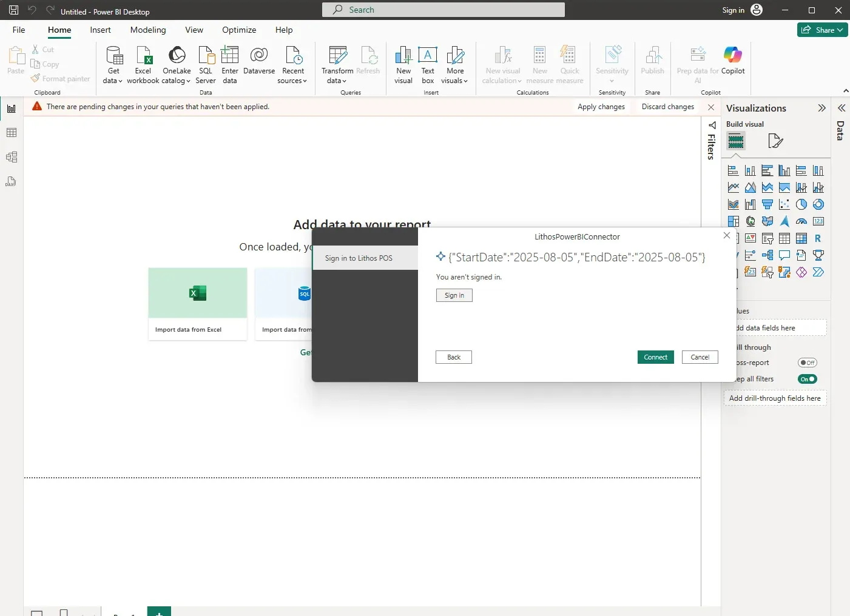
Task: Click the Connect button
Action: (x=655, y=357)
